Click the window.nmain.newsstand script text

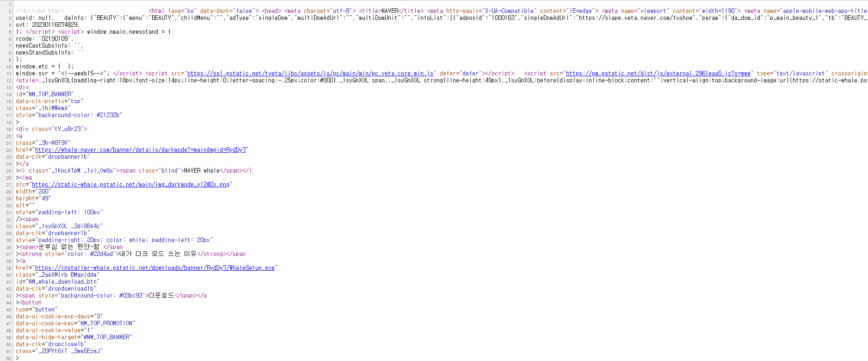[x=129, y=31]
